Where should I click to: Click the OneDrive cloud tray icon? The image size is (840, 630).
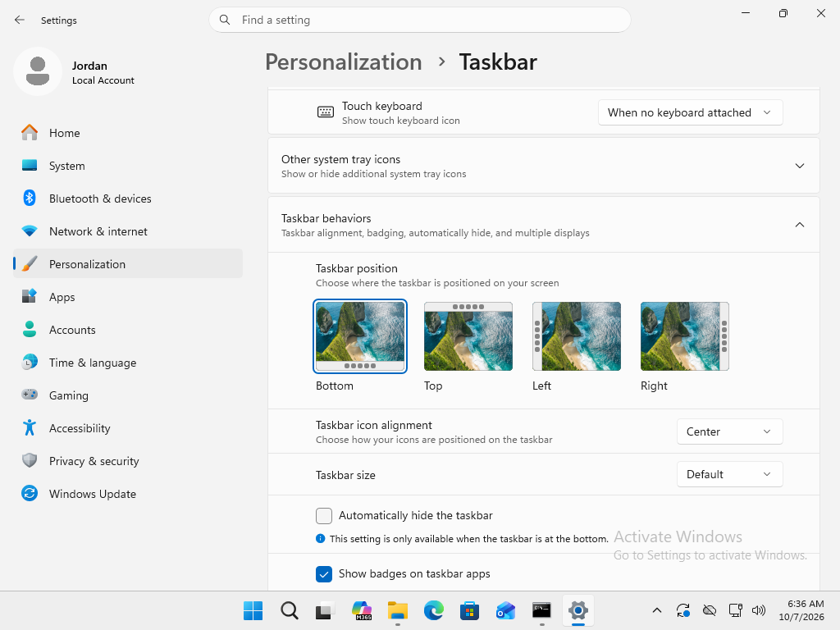[710, 610]
